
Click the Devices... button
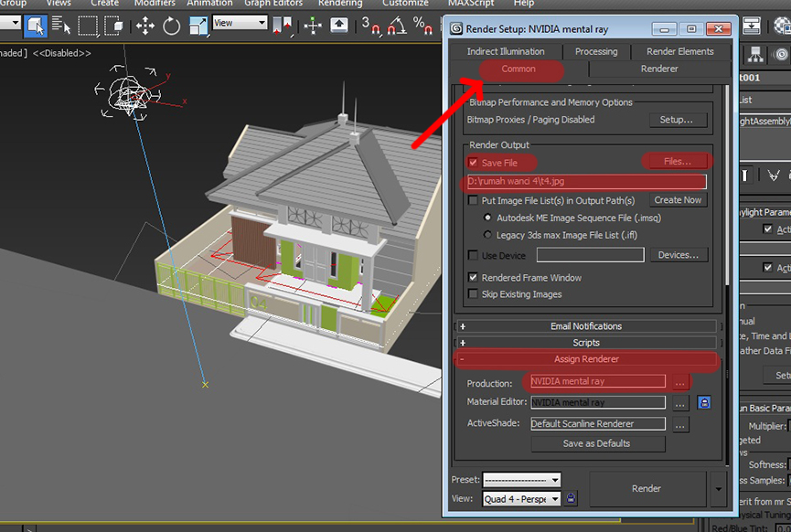(679, 255)
